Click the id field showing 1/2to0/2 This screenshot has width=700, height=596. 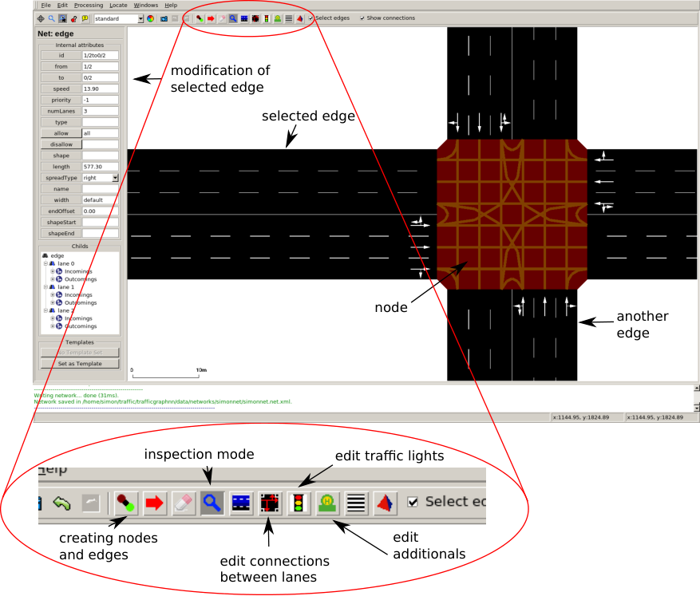click(101, 55)
